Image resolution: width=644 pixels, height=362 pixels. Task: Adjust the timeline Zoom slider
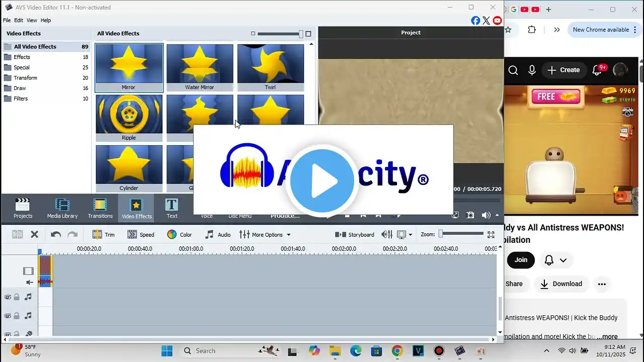click(x=461, y=234)
